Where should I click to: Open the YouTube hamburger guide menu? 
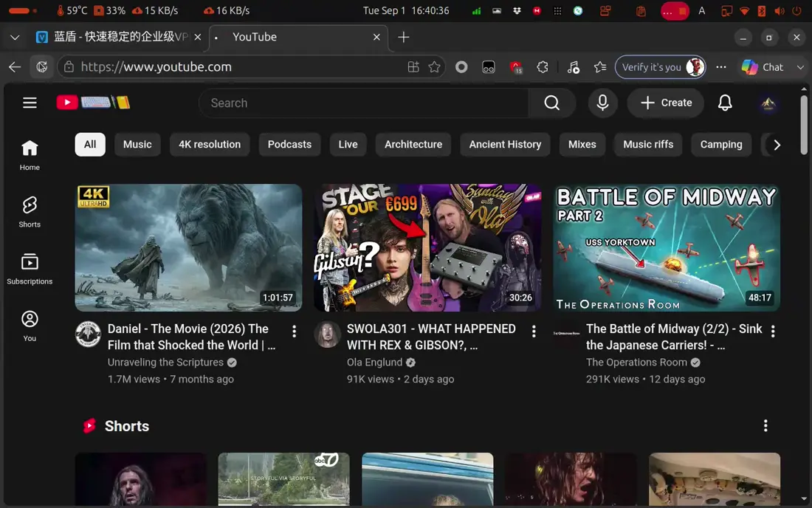point(30,103)
